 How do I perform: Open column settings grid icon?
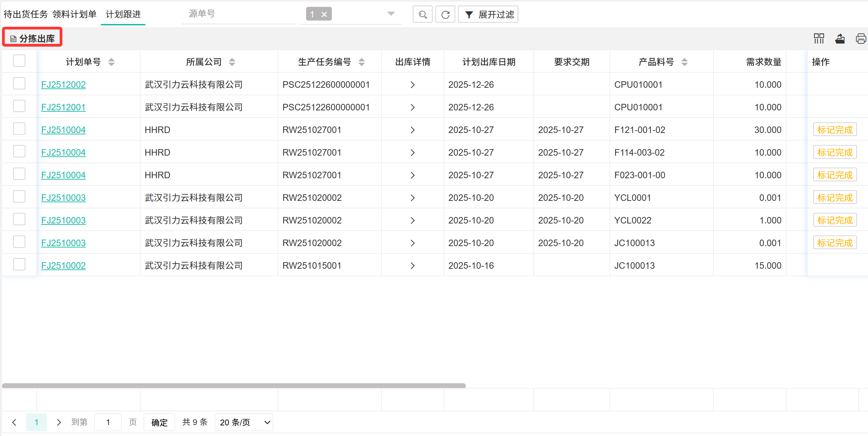[819, 38]
